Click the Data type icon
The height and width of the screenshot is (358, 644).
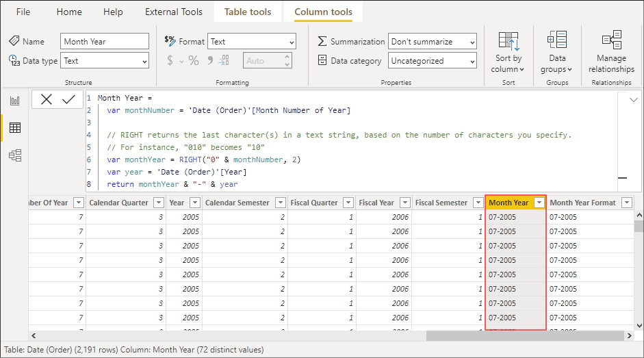(x=14, y=60)
